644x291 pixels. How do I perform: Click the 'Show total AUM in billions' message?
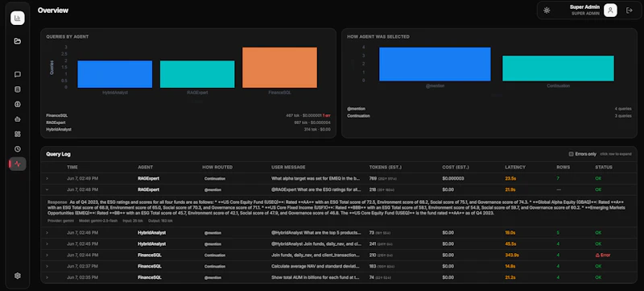tap(316, 277)
